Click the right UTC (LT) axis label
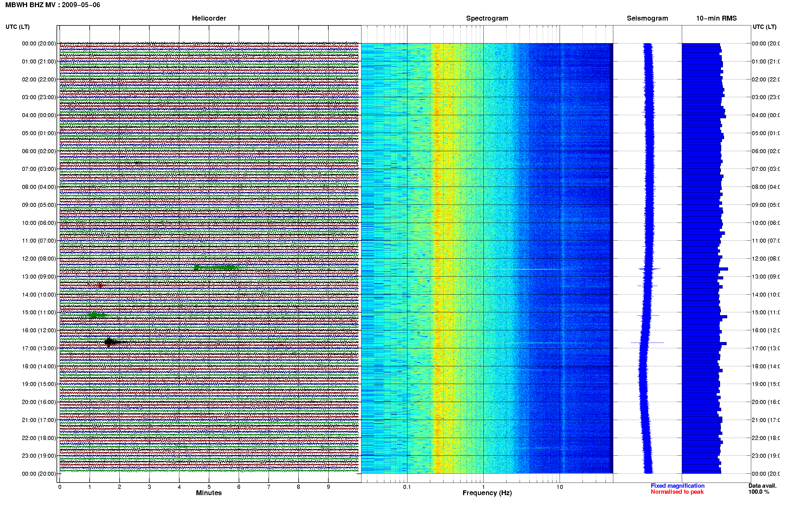The image size is (812, 508). click(x=764, y=27)
